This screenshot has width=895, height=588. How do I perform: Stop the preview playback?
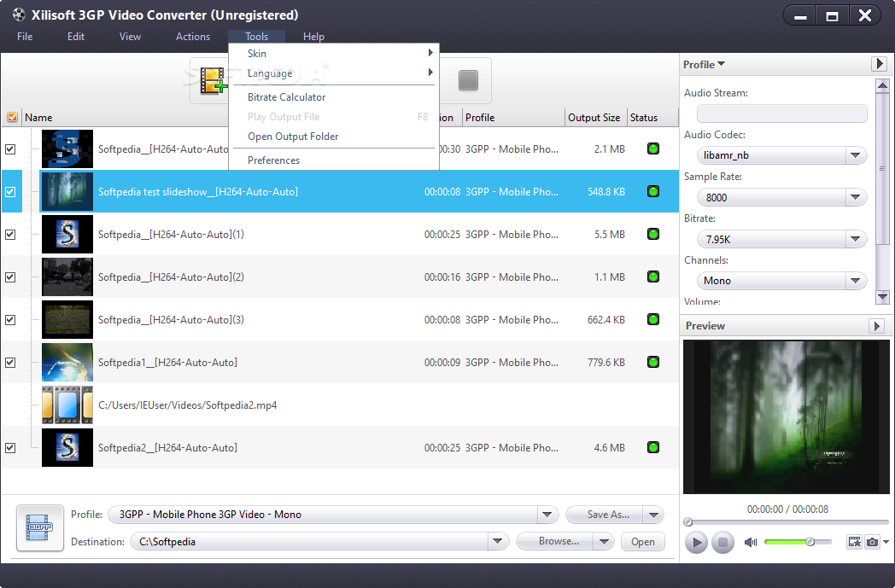tap(722, 543)
